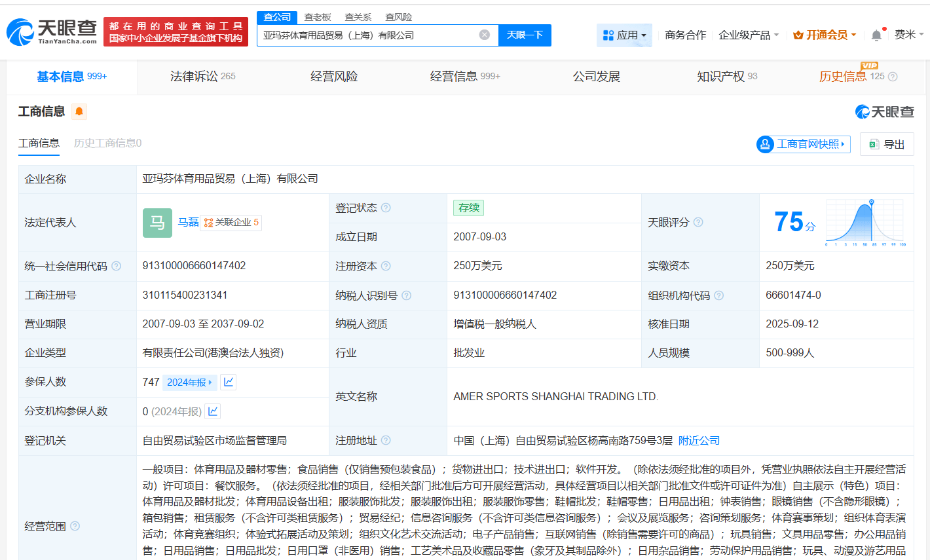Viewport: 930px width, 560px height.
Task: Click trend chart icon beside 分支机构参保人数
Action: tap(213, 411)
